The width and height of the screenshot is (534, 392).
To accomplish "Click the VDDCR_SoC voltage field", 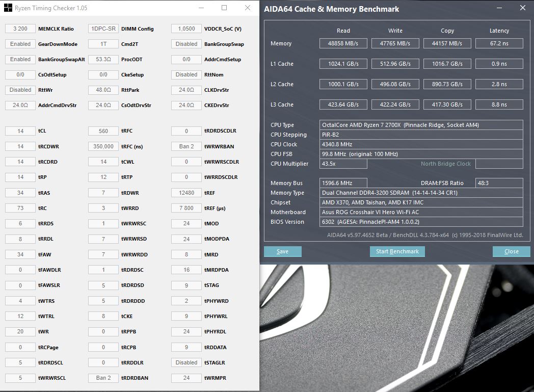I will tap(186, 29).
